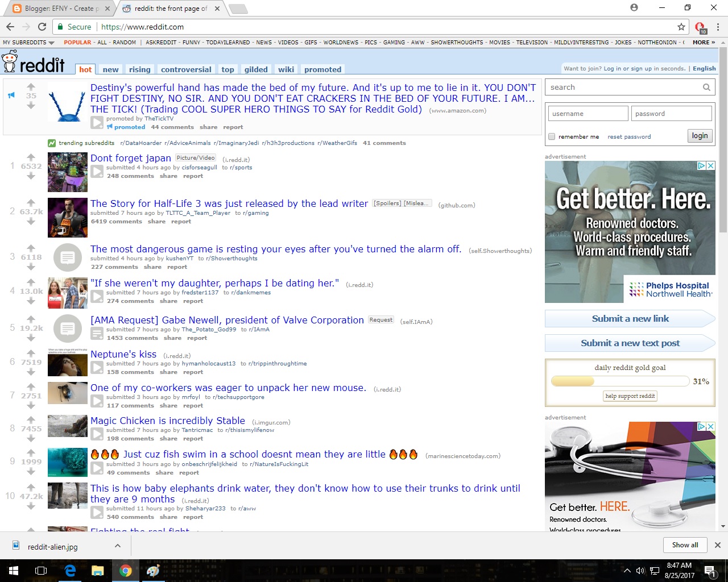
Task: Open the Windows Start menu
Action: 13,571
